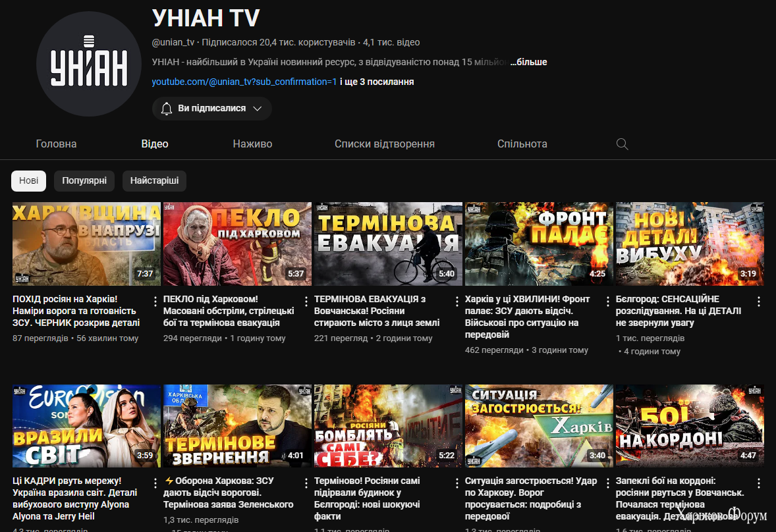The image size is (776, 532).
Task: Play the СИТУАЦІЯ ЗАГОСТРЮЄТЬСЯ thumbnail video
Action: coord(539,426)
